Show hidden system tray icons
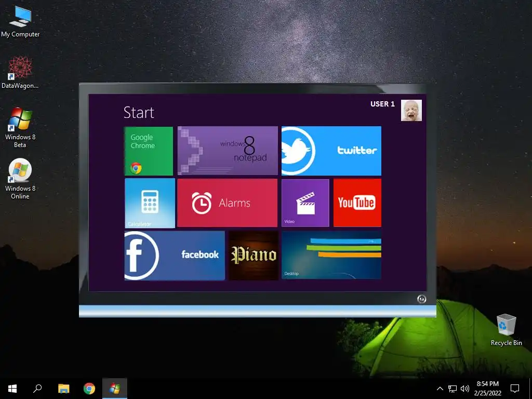532x399 pixels. pyautogui.click(x=440, y=389)
